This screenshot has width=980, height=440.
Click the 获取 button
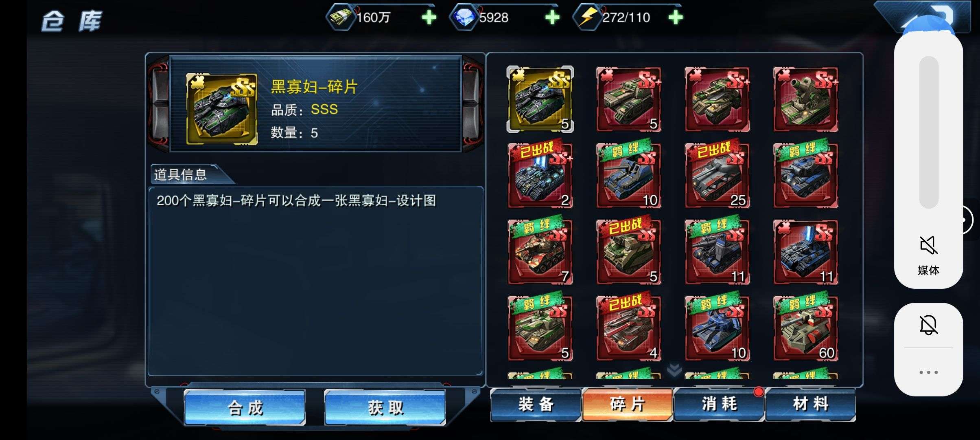(385, 407)
